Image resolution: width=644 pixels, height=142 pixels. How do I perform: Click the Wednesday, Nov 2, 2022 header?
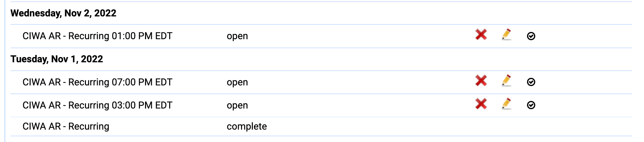point(63,13)
